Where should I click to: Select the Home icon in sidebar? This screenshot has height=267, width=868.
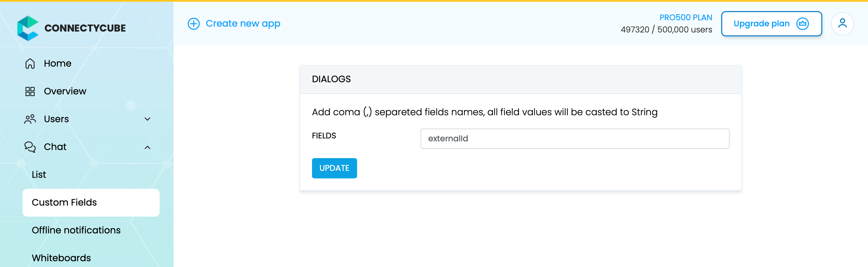(x=30, y=63)
